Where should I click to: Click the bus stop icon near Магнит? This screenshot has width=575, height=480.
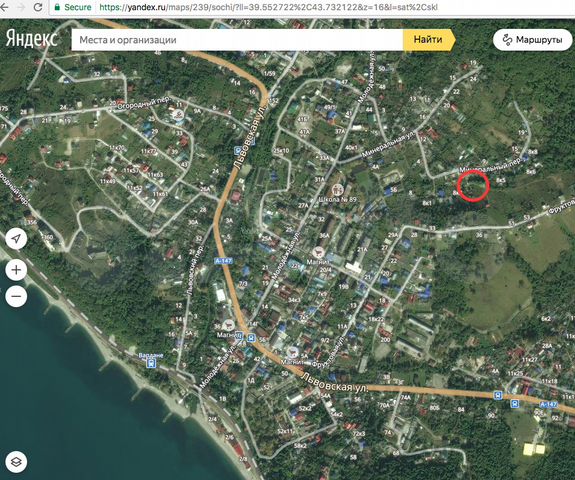click(x=251, y=337)
